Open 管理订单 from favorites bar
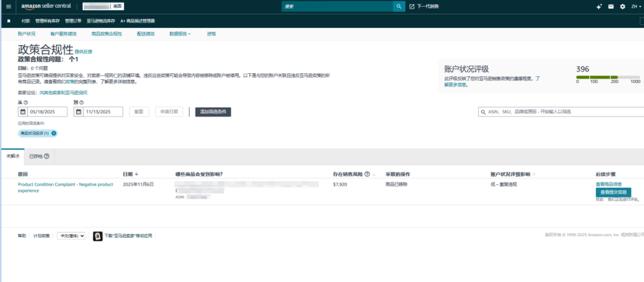 point(73,21)
